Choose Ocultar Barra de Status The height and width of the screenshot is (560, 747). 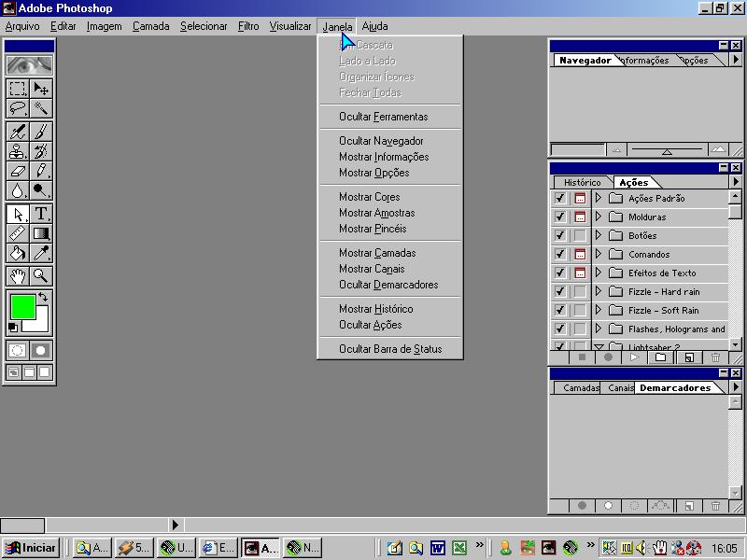coord(390,349)
